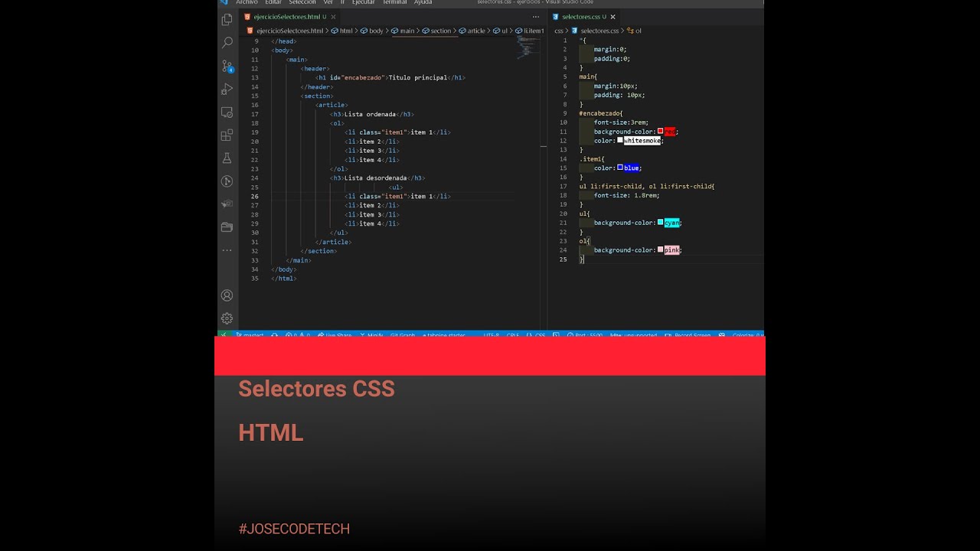The height and width of the screenshot is (551, 980).
Task: Click the 'Titulo principal' text on line 13
Action: [417, 77]
